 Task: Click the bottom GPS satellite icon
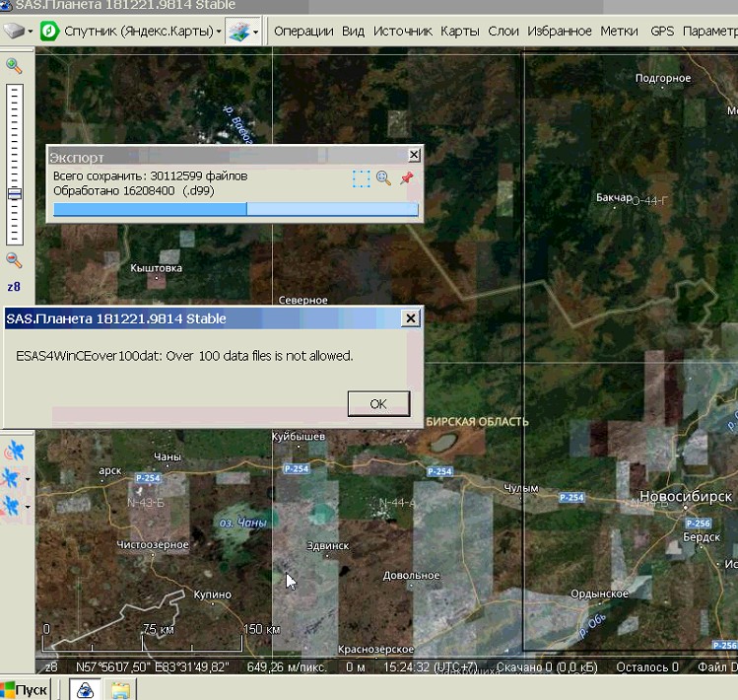coord(13,506)
